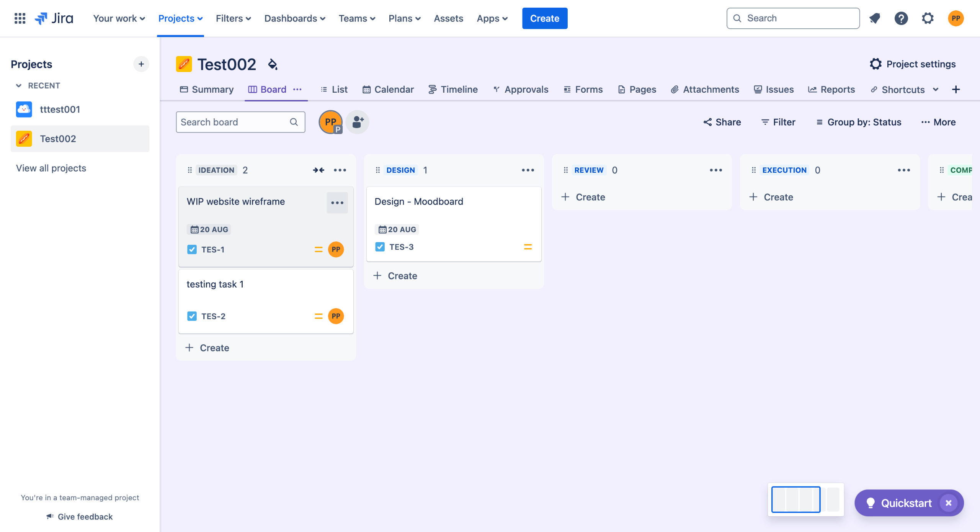Click the TES-2 task type checkbox icon
This screenshot has width=980, height=532.
click(x=192, y=316)
